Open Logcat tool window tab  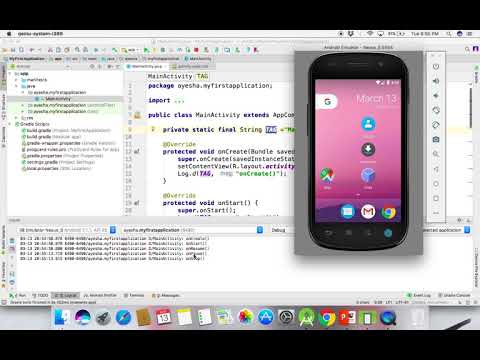tap(66, 295)
